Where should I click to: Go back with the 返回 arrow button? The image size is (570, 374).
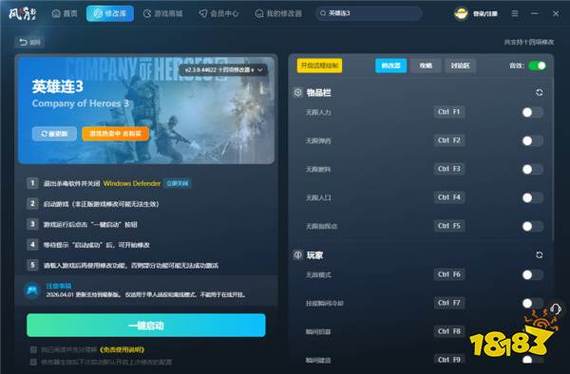(x=30, y=43)
